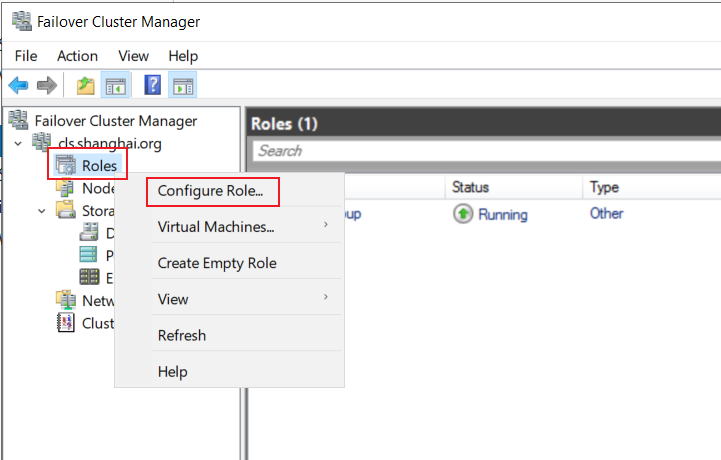Collapse the cls.shanghai.org cluster node
The height and width of the screenshot is (460, 721).
[x=18, y=144]
